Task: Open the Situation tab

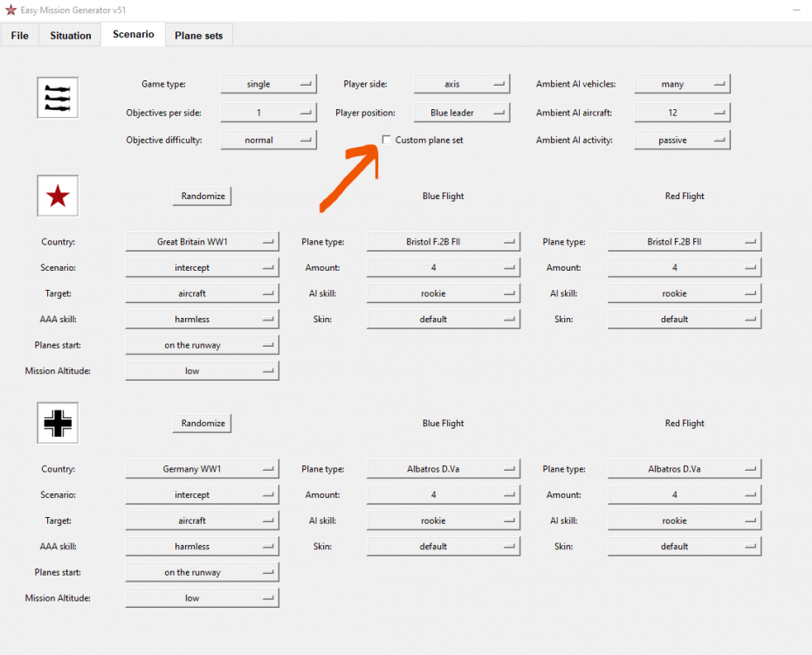Action: 71,36
